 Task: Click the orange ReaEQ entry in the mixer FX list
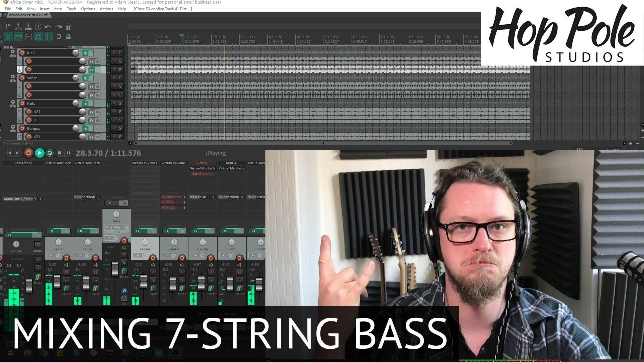click(x=202, y=163)
